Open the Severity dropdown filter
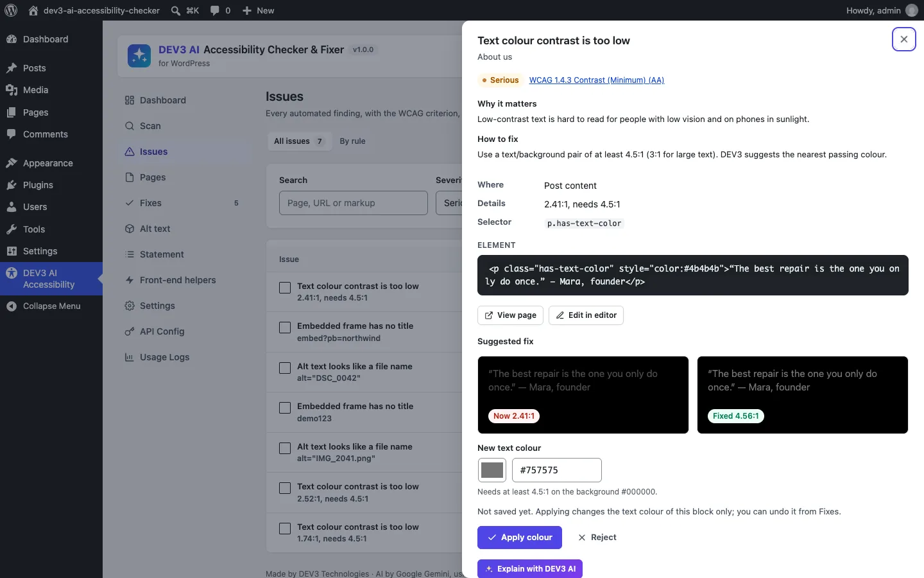 coord(449,203)
